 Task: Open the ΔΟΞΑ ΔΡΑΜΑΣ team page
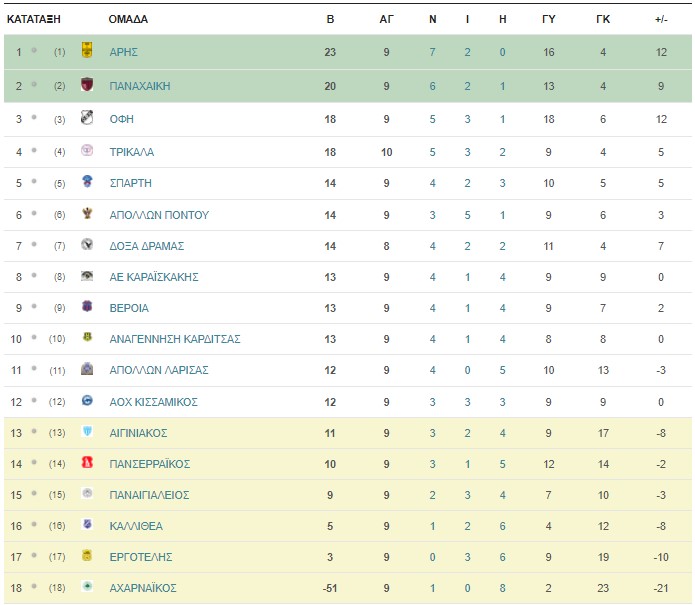tap(147, 246)
